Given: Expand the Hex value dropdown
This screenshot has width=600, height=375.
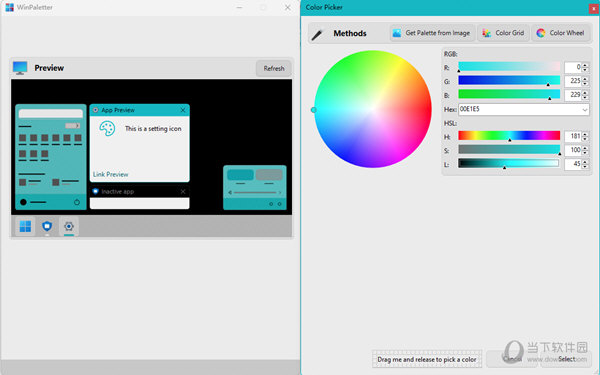Looking at the screenshot, I should [584, 109].
